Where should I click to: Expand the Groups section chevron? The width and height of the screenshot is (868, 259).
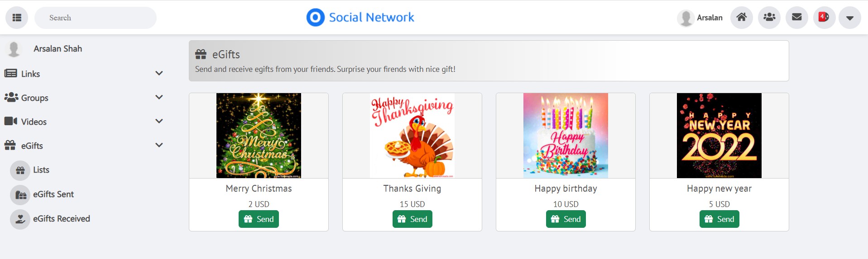click(x=159, y=97)
